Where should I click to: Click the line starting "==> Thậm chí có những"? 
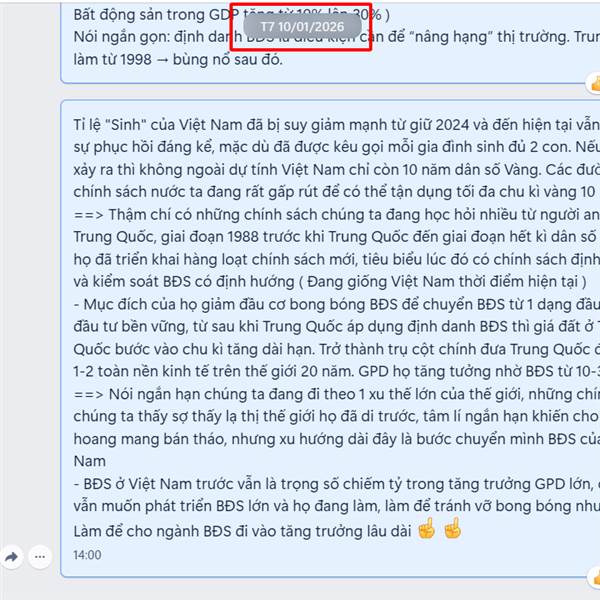[x=337, y=215]
